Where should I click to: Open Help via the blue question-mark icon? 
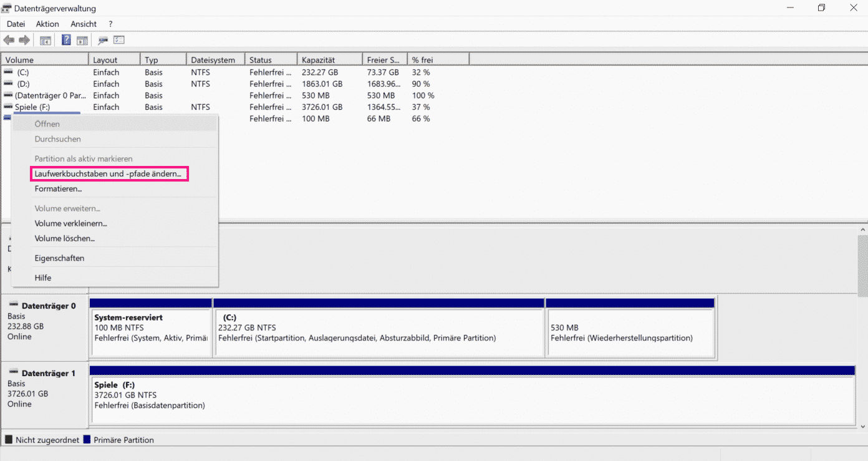click(x=66, y=40)
